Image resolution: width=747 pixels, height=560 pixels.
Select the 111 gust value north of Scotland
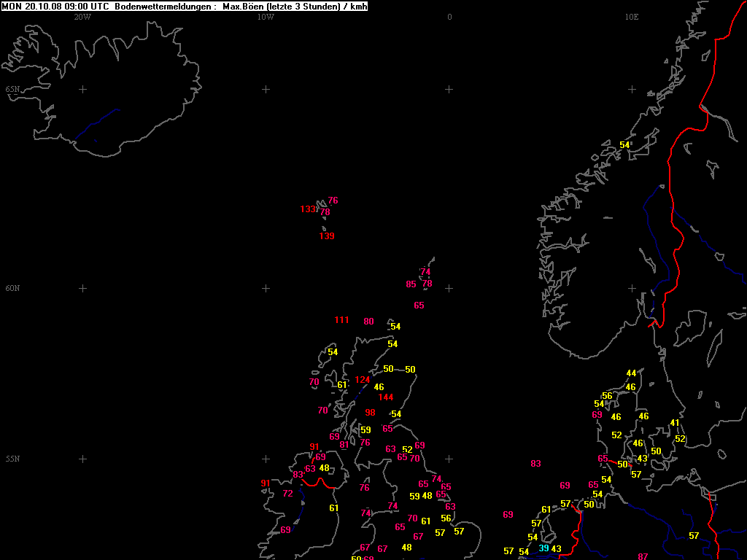(x=341, y=320)
